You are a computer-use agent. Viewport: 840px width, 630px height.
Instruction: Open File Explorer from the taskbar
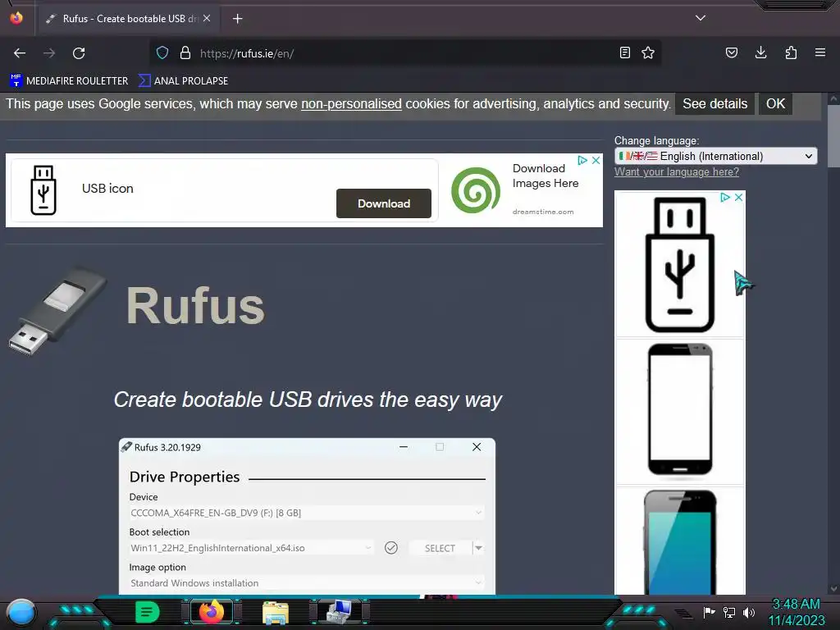pyautogui.click(x=276, y=612)
